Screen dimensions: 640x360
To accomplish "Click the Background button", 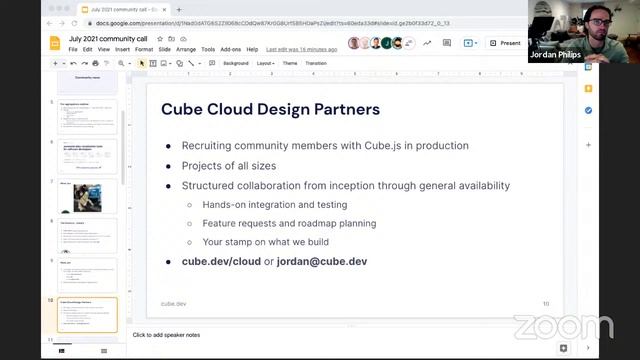I will pyautogui.click(x=236, y=63).
